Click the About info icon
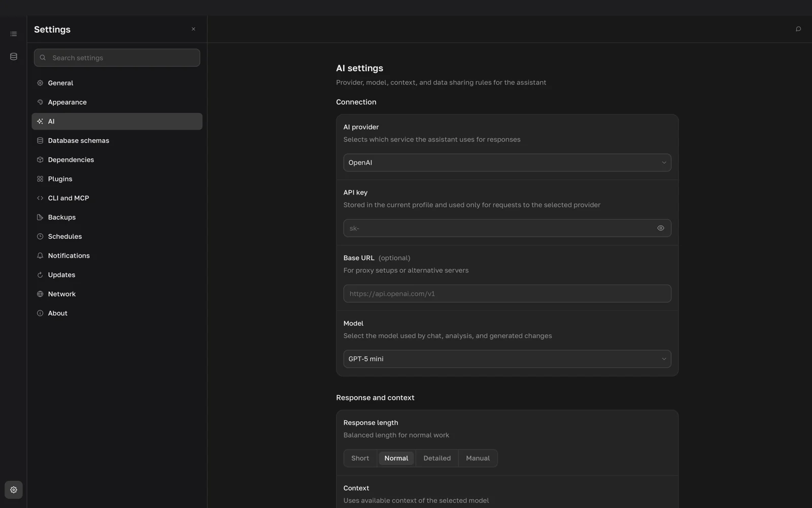 click(40, 313)
